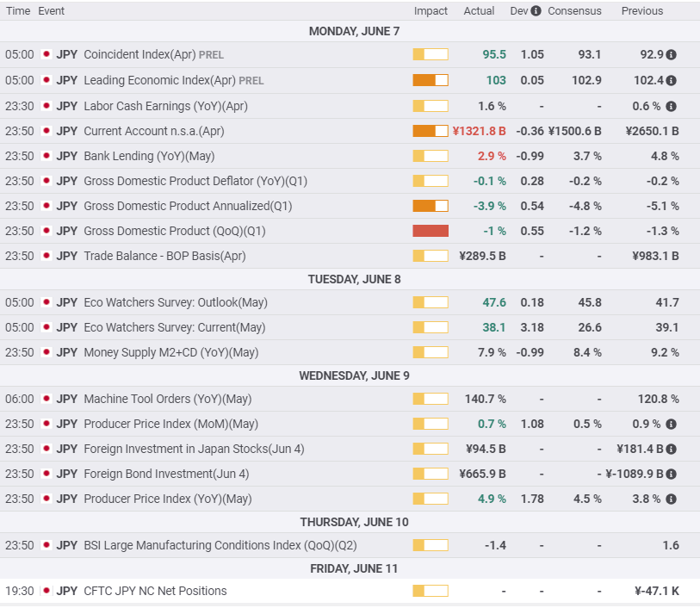700x608 pixels.
Task: Click info icon next to Coincident Index previous 92.9
Action: pos(672,54)
